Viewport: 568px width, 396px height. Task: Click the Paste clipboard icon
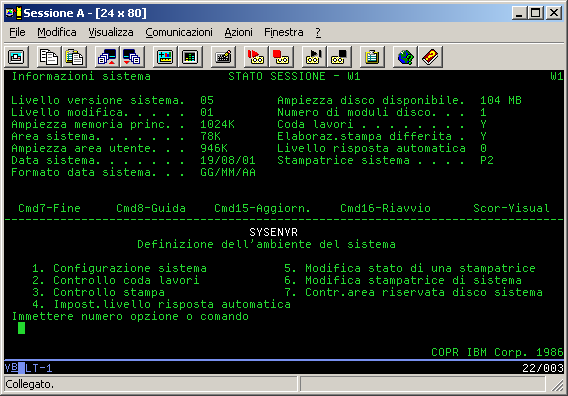(74, 57)
